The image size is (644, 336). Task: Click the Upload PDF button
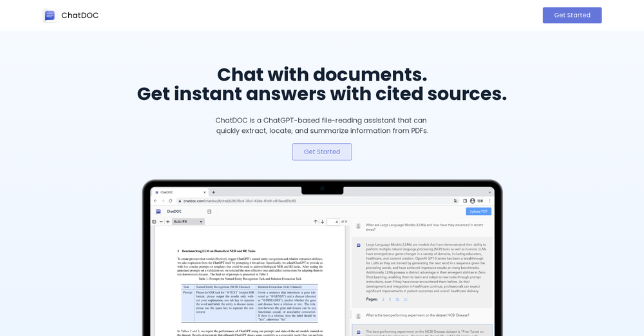[478, 212]
